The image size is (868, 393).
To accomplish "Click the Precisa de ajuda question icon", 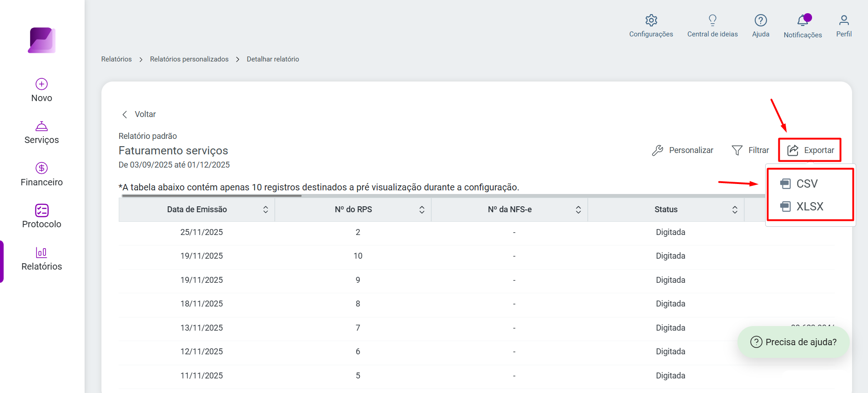I will tap(756, 342).
